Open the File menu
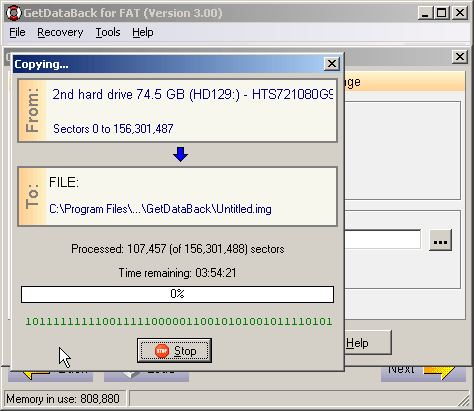Viewport: 474px width, 411px height. pos(17,32)
